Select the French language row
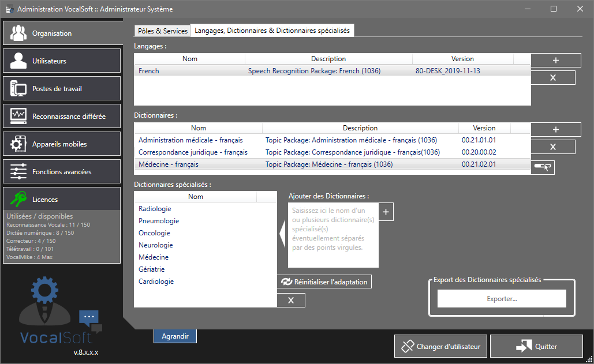Image resolution: width=594 pixels, height=364 pixels. 333,71
